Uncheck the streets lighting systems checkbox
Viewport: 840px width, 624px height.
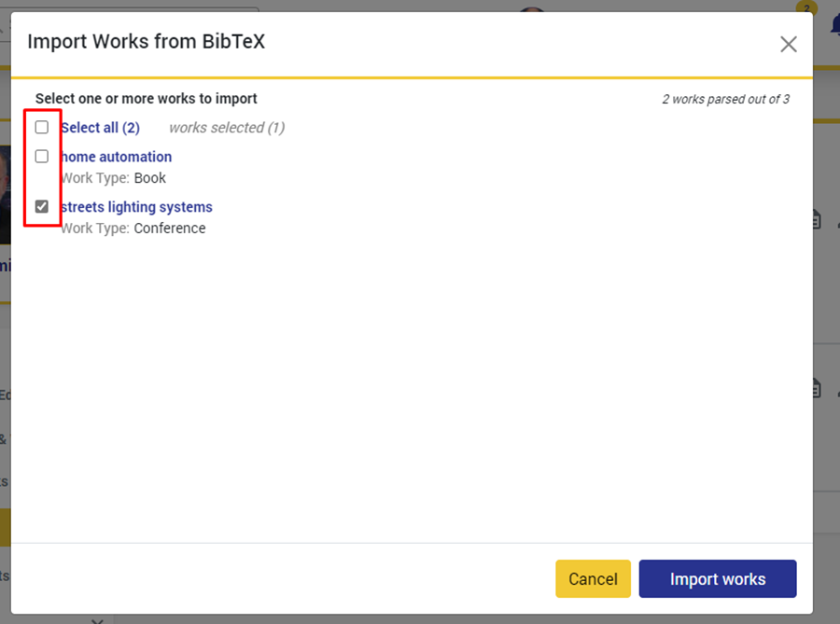[42, 207]
